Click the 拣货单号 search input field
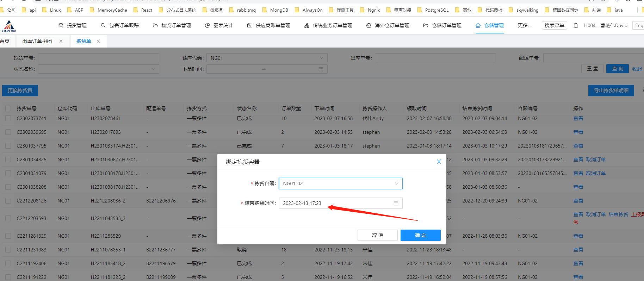 (x=98, y=58)
